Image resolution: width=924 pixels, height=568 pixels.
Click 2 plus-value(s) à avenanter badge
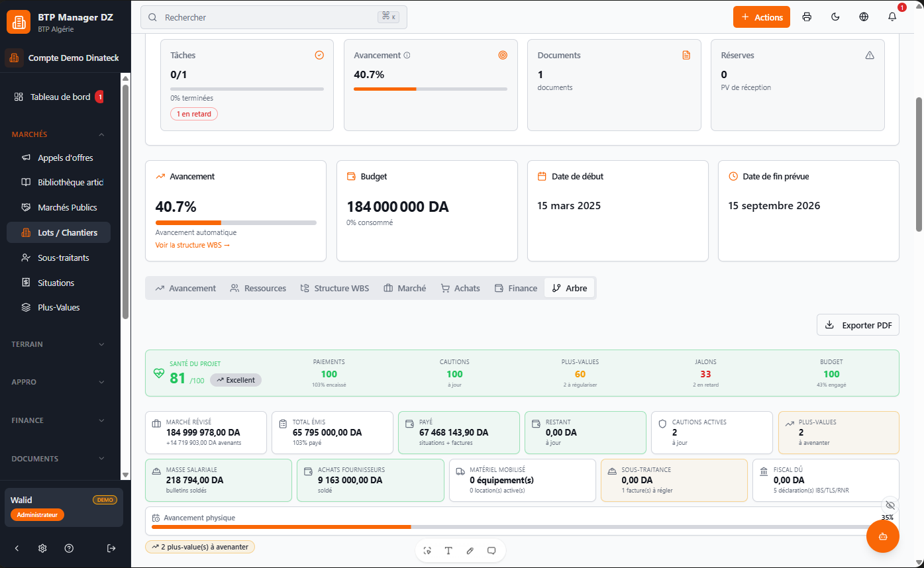pos(200,547)
